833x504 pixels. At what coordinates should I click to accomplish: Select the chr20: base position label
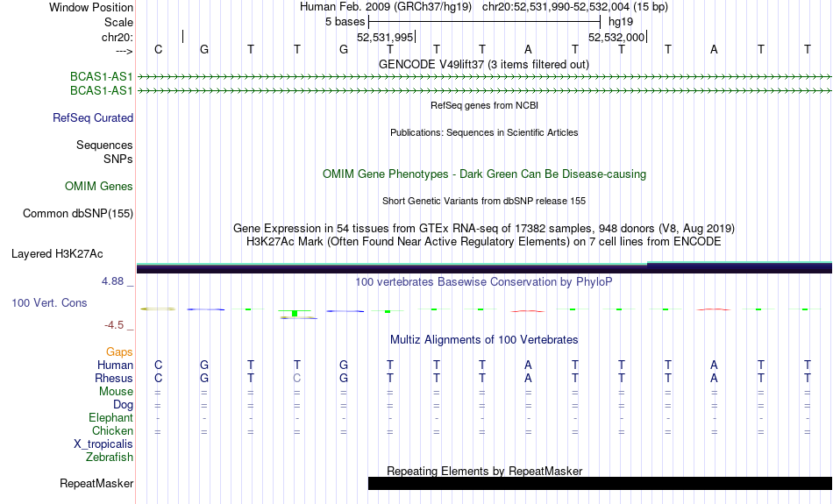117,37
